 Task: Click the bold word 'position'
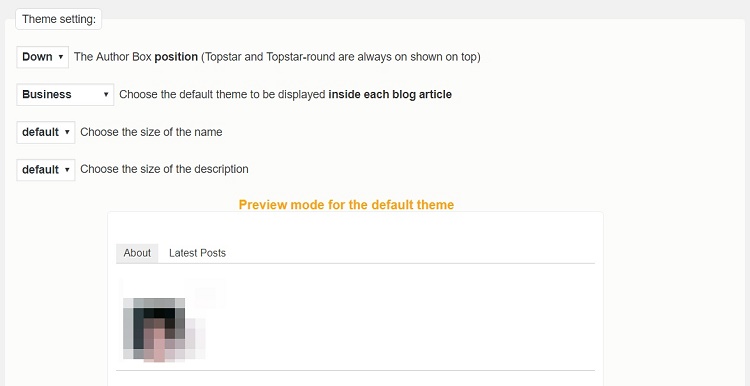coord(176,57)
